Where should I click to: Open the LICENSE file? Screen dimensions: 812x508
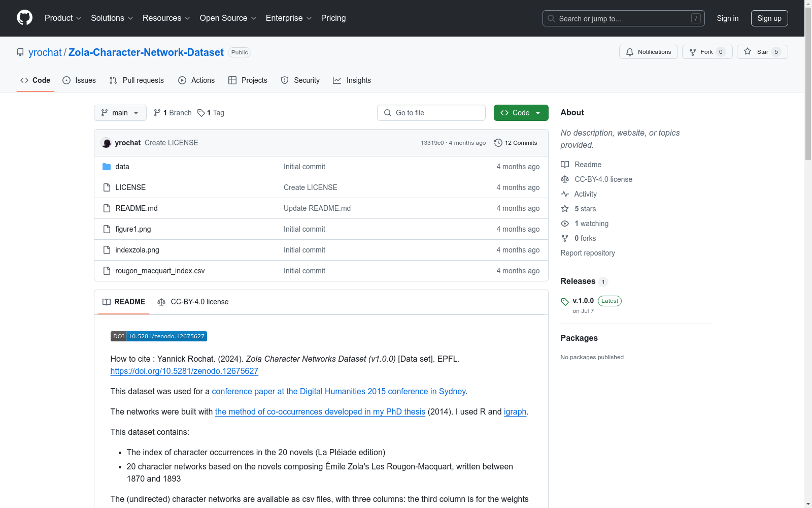130,187
